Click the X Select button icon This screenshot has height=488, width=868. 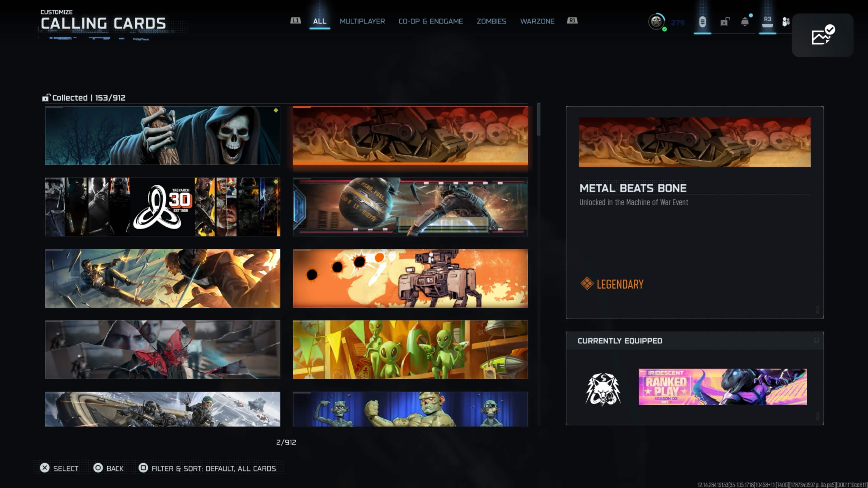coord(45,468)
